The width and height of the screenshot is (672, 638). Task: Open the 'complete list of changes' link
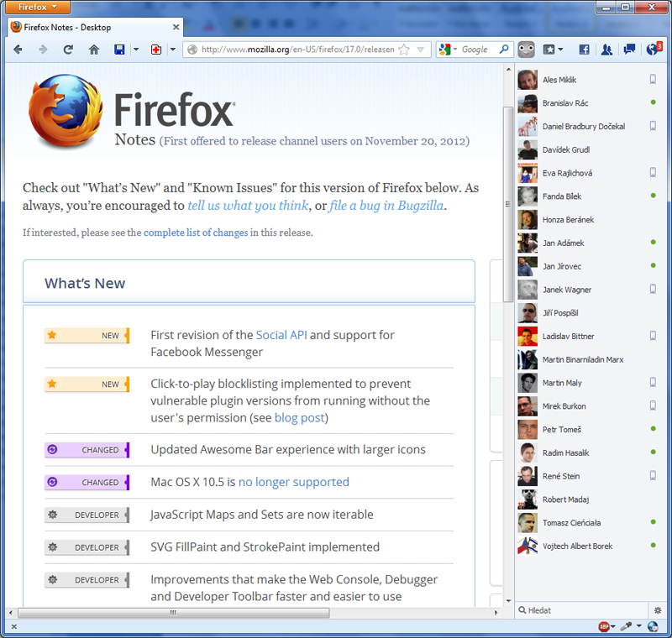coord(196,233)
